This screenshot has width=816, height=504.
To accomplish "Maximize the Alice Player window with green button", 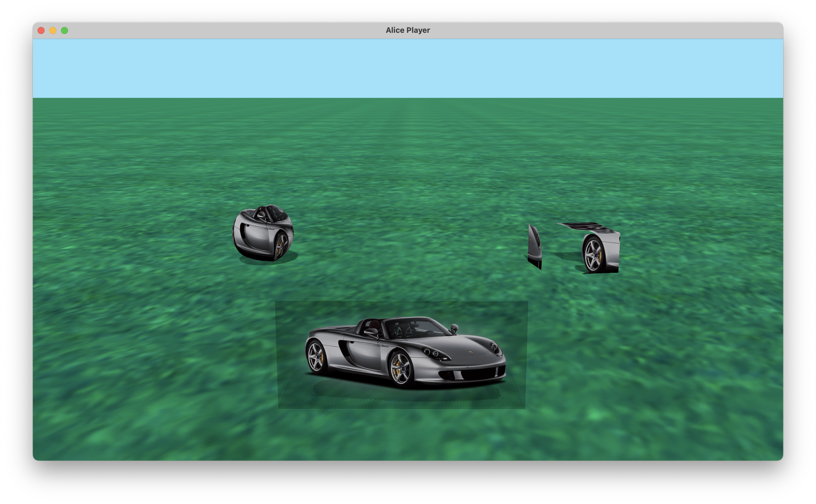I will [x=65, y=31].
